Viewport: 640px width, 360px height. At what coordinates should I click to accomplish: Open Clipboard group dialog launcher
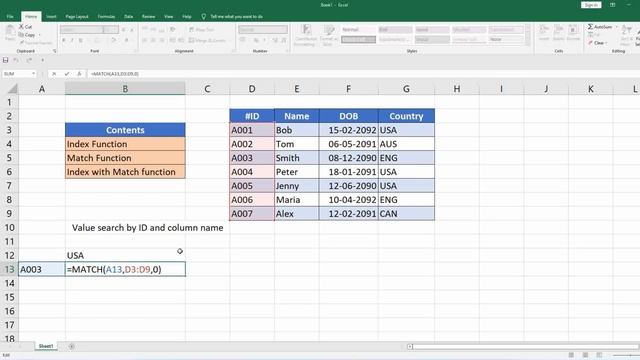click(x=54, y=51)
